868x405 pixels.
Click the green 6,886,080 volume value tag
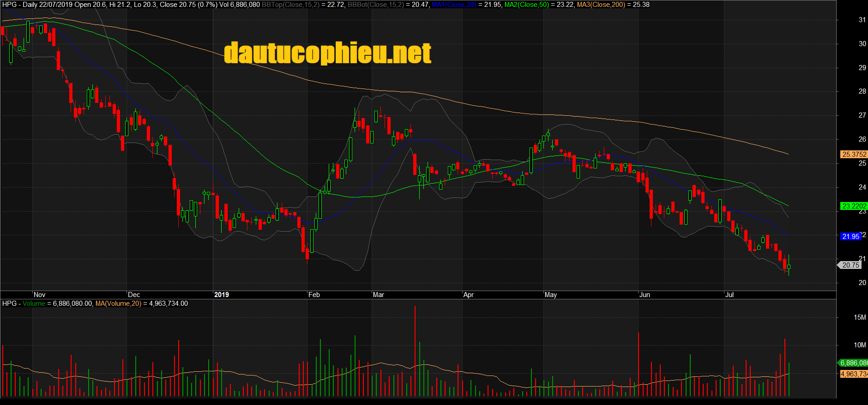[x=853, y=363]
